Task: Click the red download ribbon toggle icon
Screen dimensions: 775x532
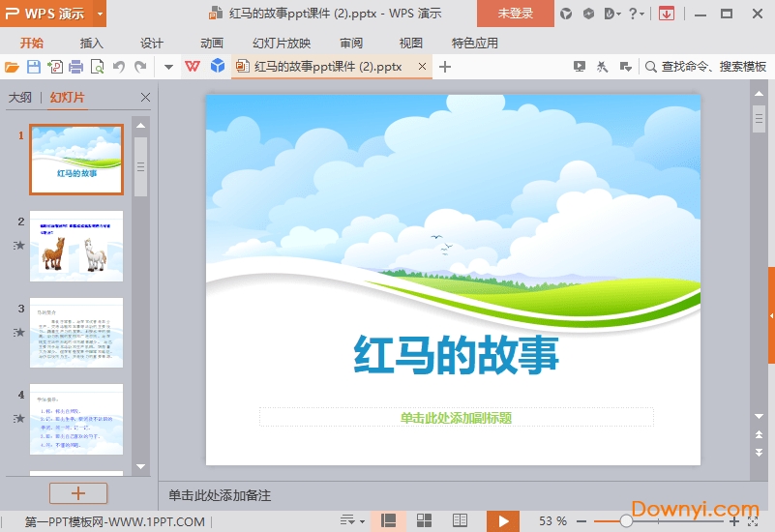Action: click(667, 14)
